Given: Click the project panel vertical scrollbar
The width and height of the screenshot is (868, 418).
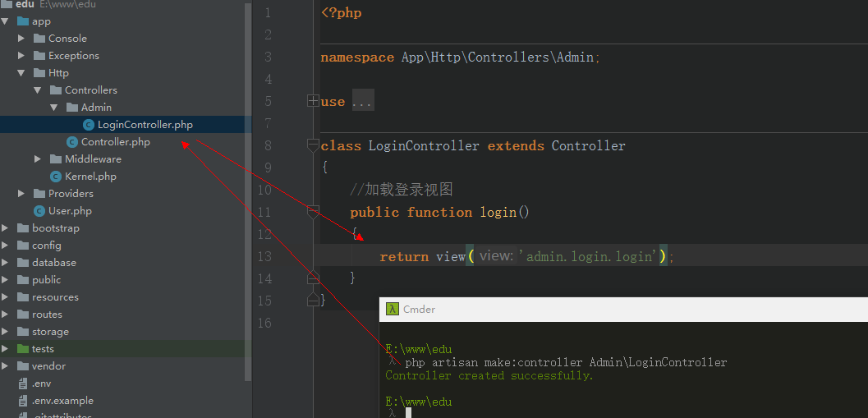Looking at the screenshot, I should pos(248,189).
